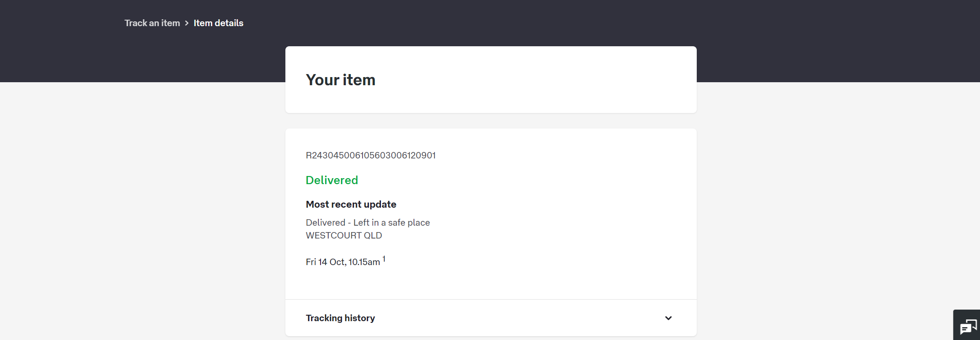Click the 10.15am time text
Image resolution: width=980 pixels, height=340 pixels.
pyautogui.click(x=364, y=262)
